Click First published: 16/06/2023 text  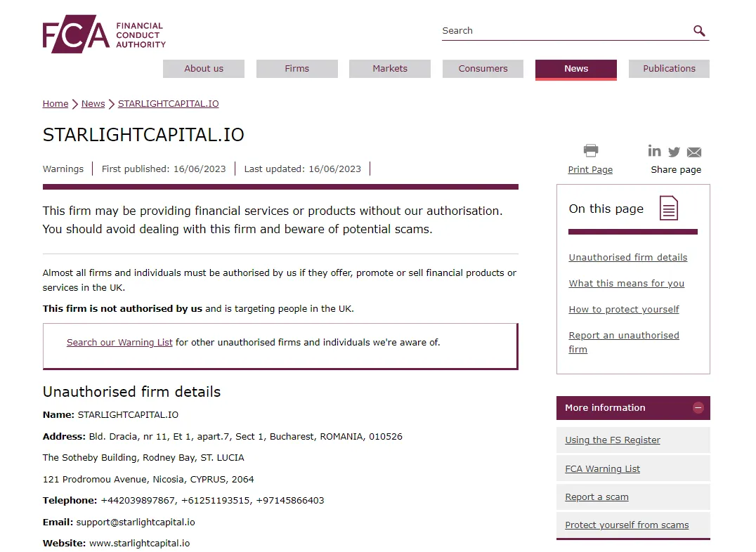coord(164,169)
